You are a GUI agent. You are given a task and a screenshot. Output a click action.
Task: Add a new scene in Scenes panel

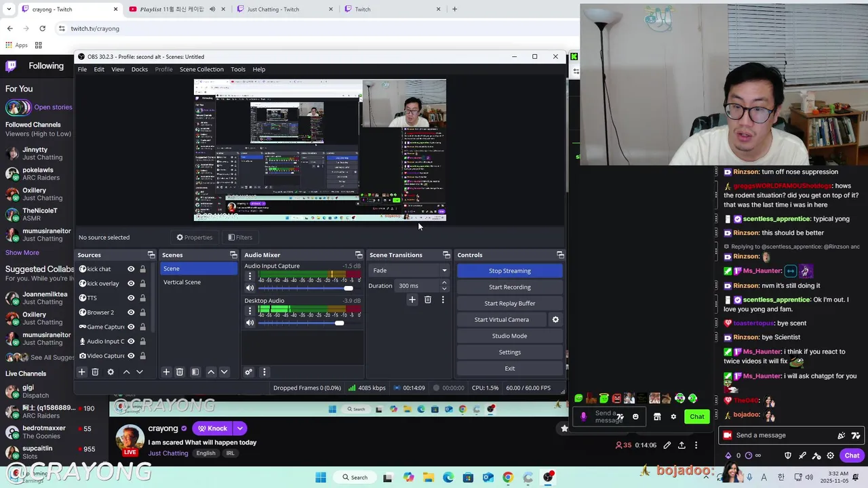(165, 371)
